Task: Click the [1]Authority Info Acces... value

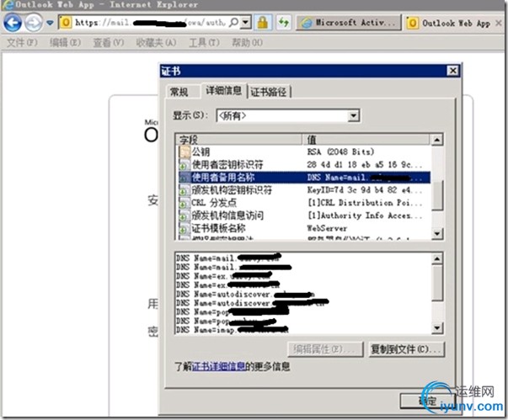Action: point(365,215)
